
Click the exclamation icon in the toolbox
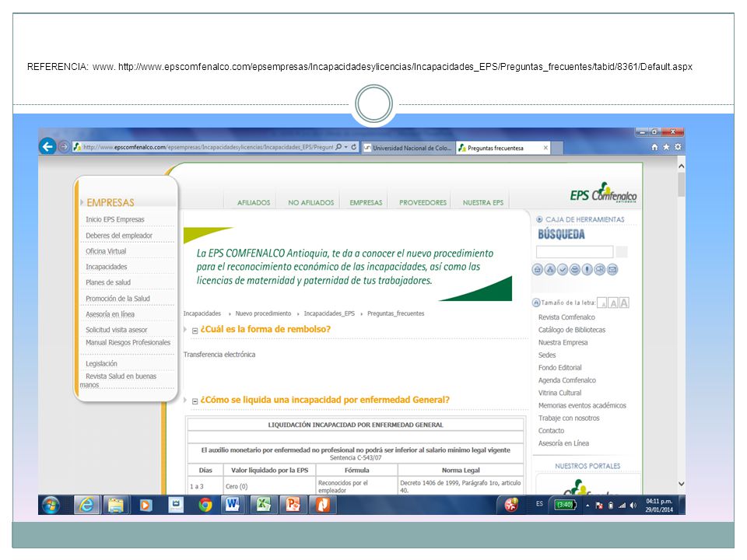click(587, 270)
